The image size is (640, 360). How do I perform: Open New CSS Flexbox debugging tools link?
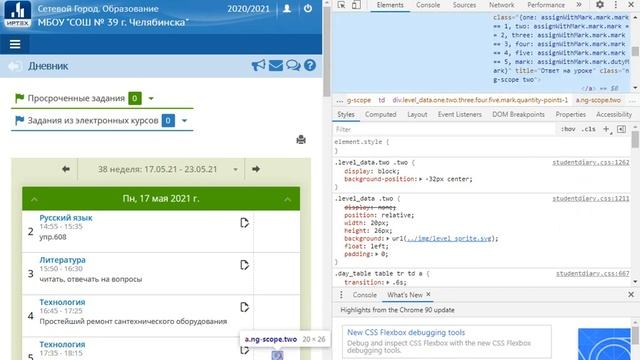coord(406,332)
